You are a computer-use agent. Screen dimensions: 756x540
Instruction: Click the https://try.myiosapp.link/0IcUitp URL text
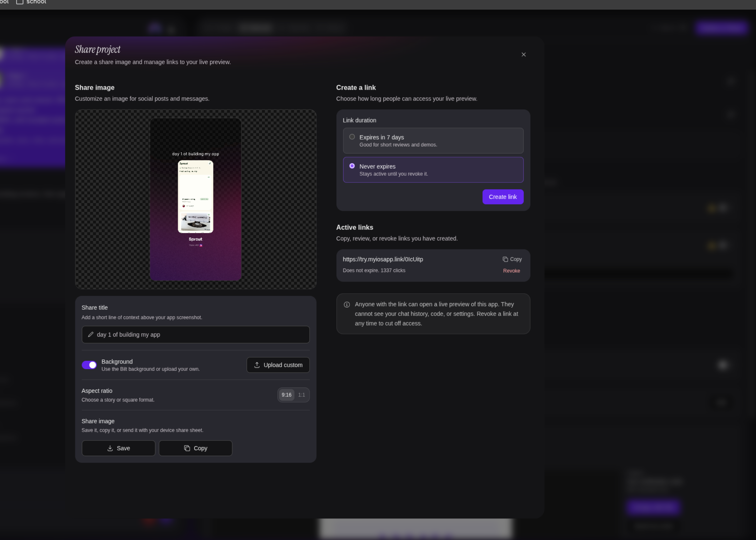click(383, 259)
